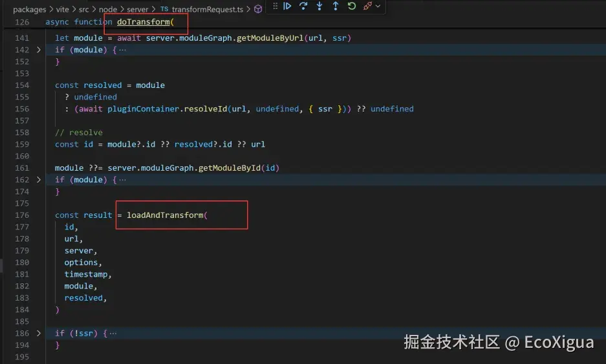The width and height of the screenshot is (606, 364).
Task: Click resolveId on line 156
Action: point(206,109)
